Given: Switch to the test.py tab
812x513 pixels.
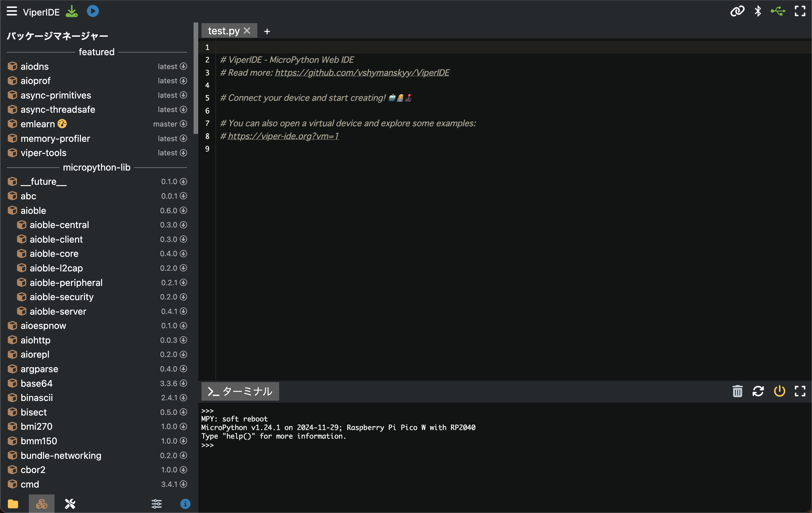Looking at the screenshot, I should point(224,31).
